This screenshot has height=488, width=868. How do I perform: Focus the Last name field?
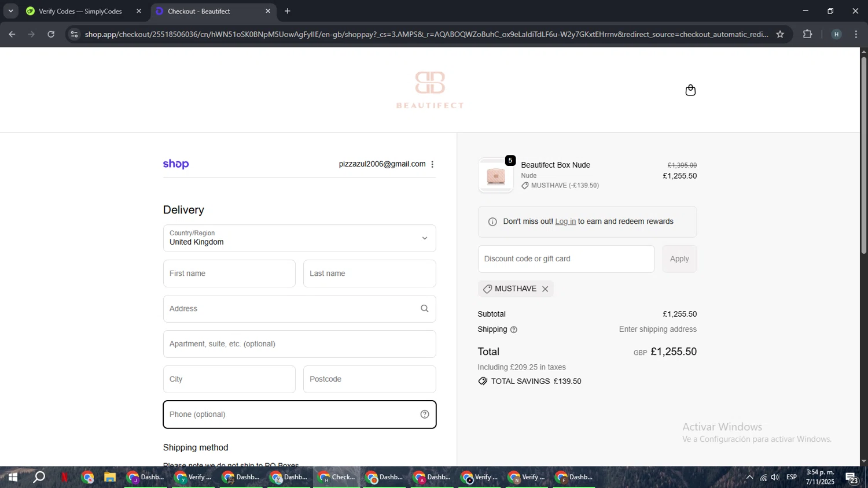pos(369,273)
